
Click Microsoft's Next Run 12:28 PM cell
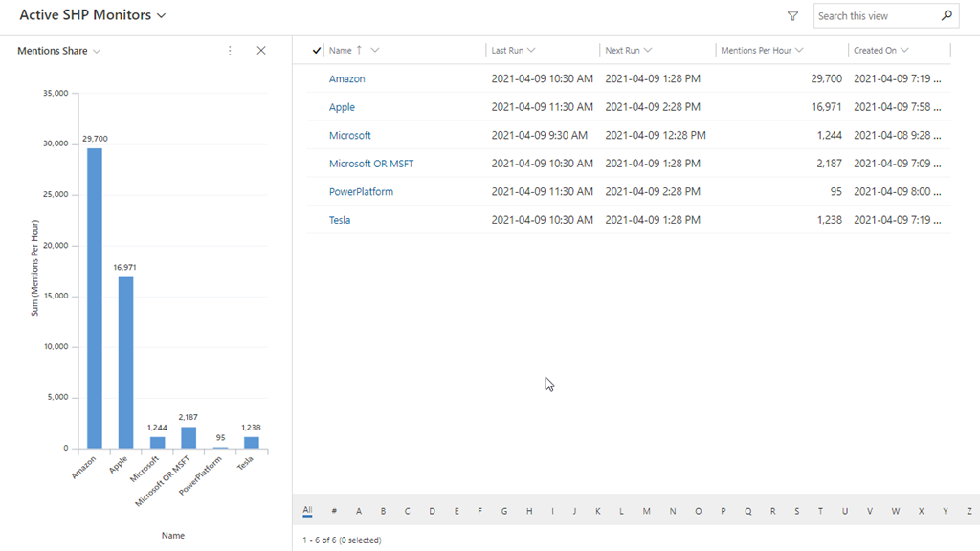[x=655, y=135]
